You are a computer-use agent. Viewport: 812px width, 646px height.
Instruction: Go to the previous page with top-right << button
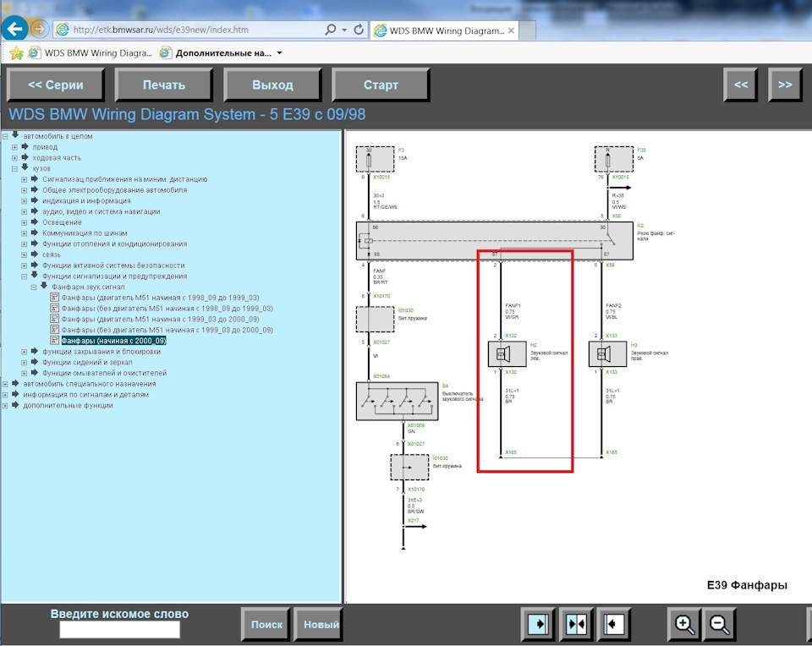(741, 85)
